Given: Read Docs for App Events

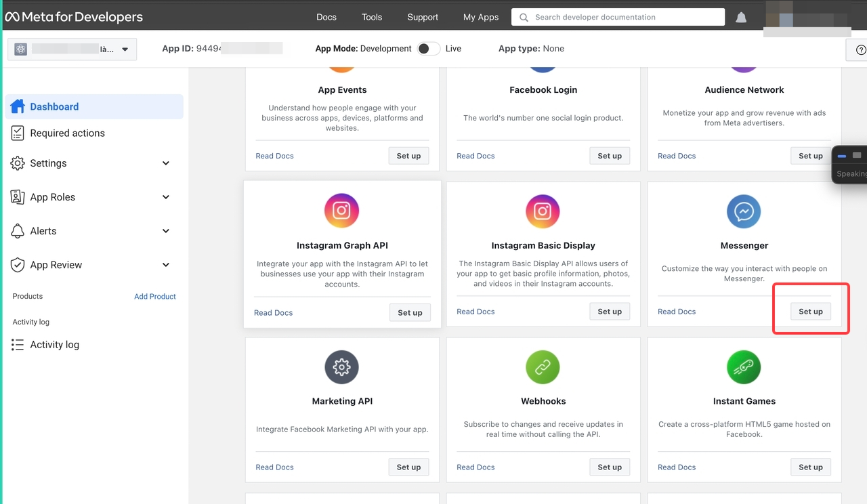Looking at the screenshot, I should [x=274, y=156].
